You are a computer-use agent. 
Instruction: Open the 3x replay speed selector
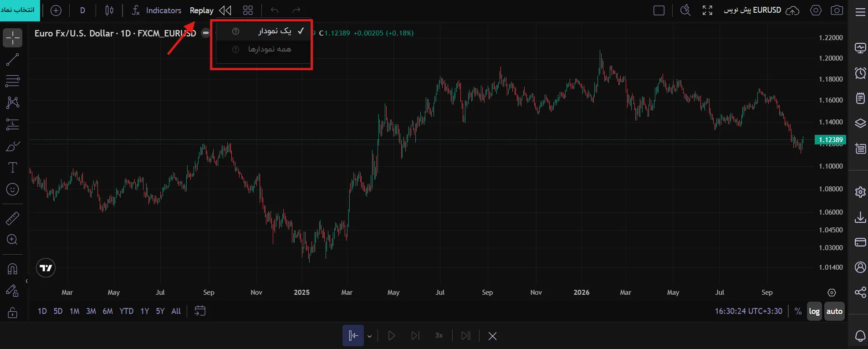(x=439, y=336)
